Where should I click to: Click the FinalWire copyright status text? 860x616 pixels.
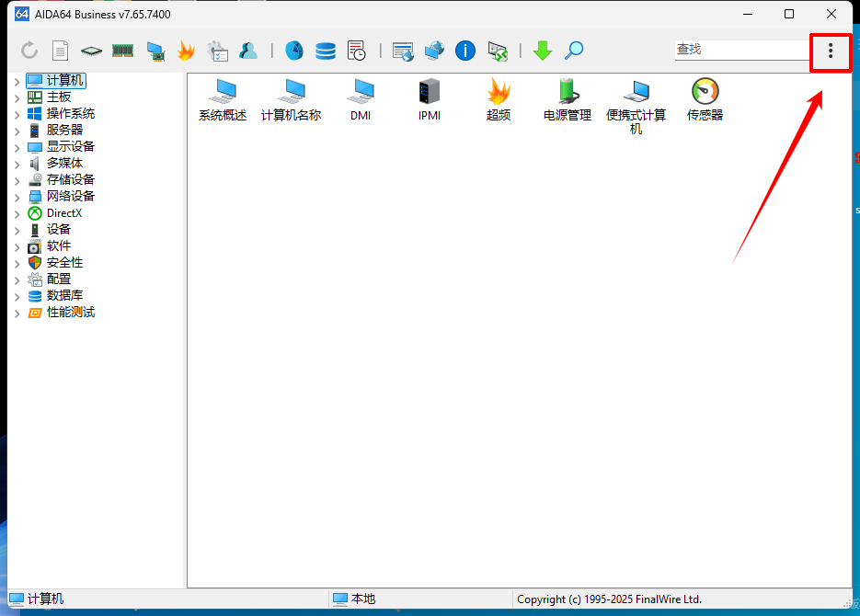(609, 599)
